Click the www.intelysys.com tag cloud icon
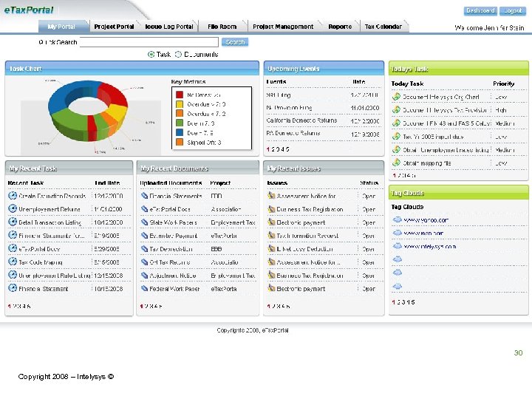Image resolution: width=532 pixels, height=399 pixels. (398, 246)
